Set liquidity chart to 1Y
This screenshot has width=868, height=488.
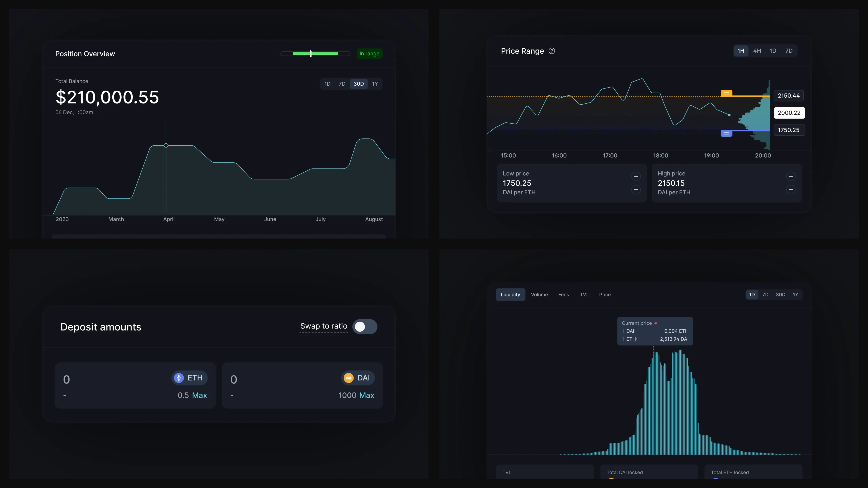click(795, 295)
